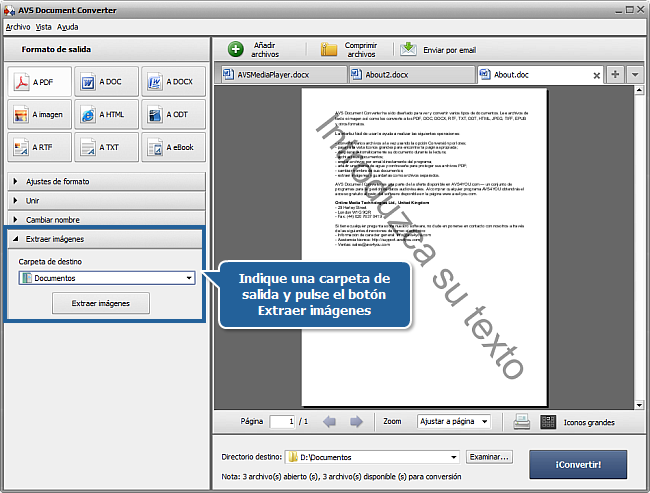
Task: Switch view with Iconos grandes grid icon
Action: tap(548, 422)
